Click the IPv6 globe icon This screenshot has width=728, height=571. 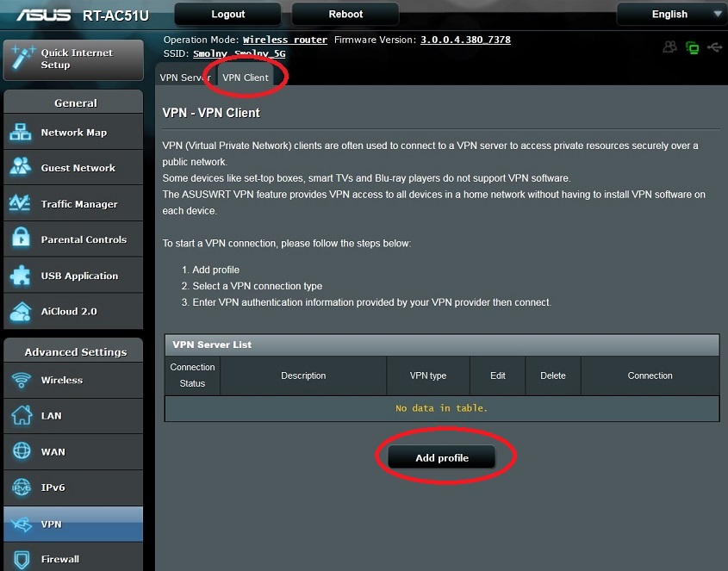22,487
